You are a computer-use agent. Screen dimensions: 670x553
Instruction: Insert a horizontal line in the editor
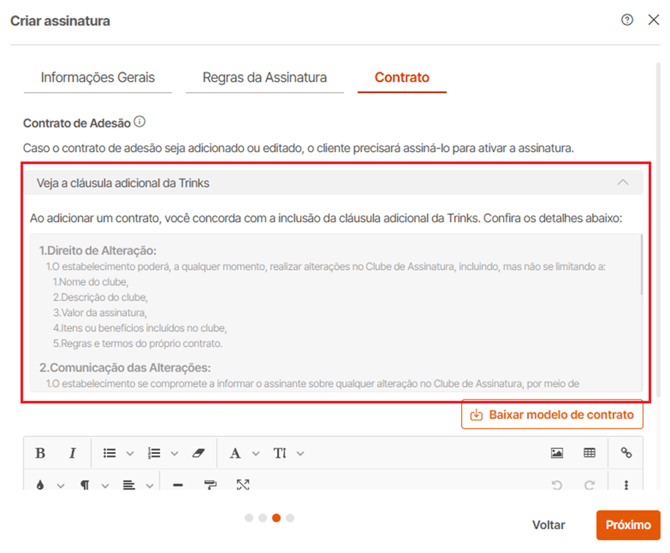178,485
